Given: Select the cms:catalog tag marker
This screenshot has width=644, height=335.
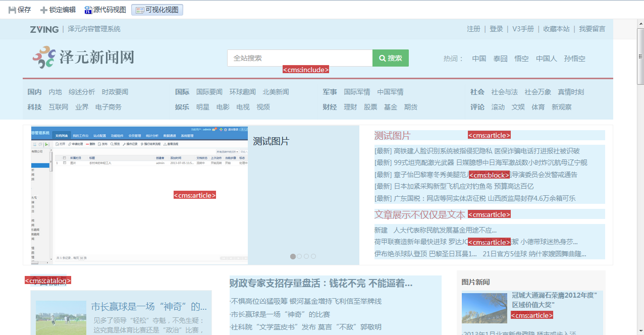Looking at the screenshot, I should click(48, 280).
